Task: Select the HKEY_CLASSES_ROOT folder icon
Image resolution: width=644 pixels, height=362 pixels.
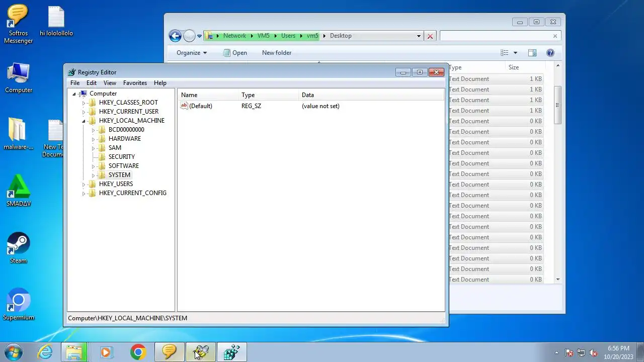Action: 92,103
